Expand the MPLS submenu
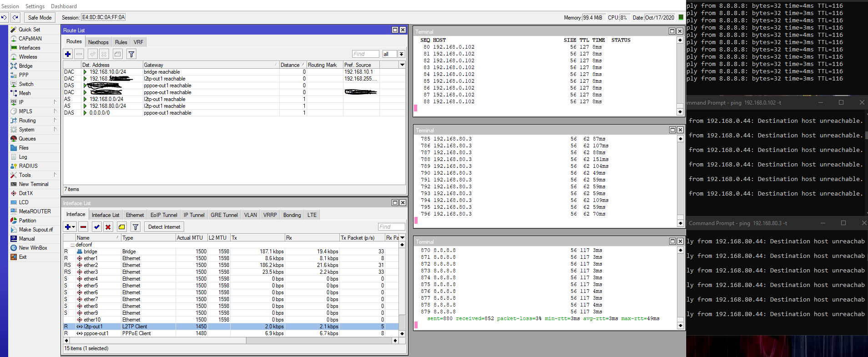Image resolution: width=868 pixels, height=357 pixels. [x=55, y=111]
